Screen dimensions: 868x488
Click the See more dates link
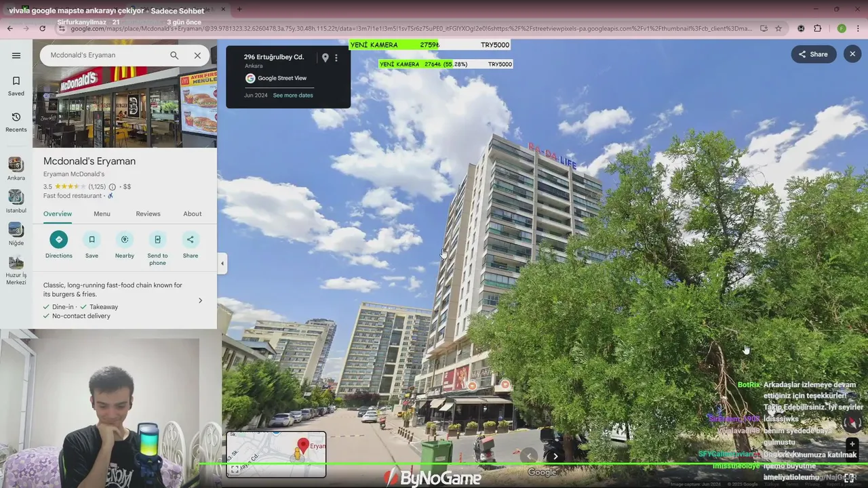293,96
